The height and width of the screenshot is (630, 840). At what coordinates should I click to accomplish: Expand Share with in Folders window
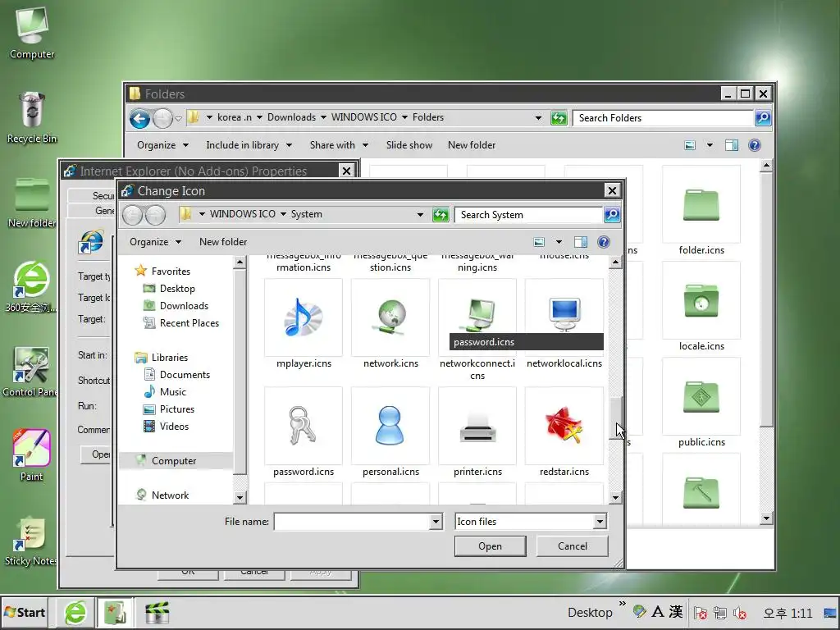(339, 145)
